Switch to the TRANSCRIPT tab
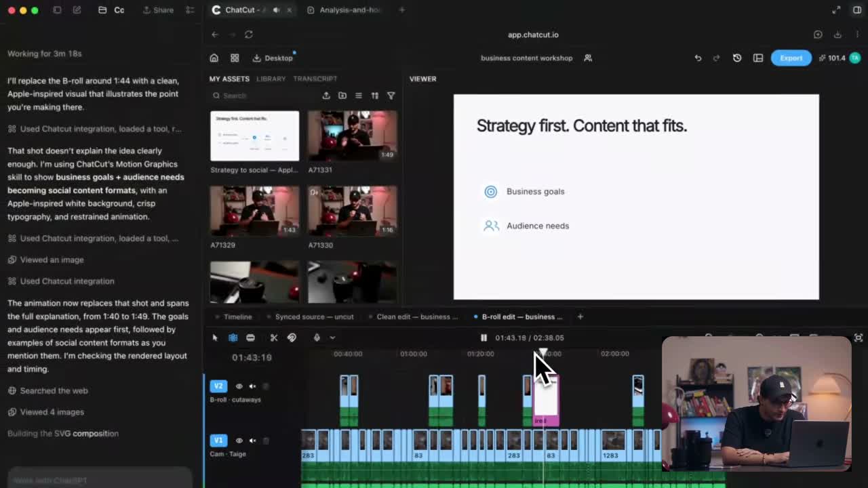This screenshot has width=868, height=488. click(315, 79)
